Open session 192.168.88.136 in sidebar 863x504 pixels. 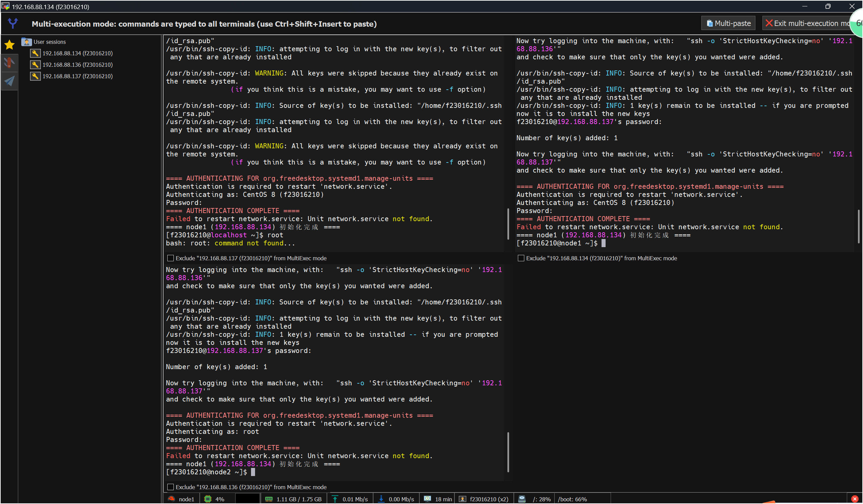pos(77,65)
